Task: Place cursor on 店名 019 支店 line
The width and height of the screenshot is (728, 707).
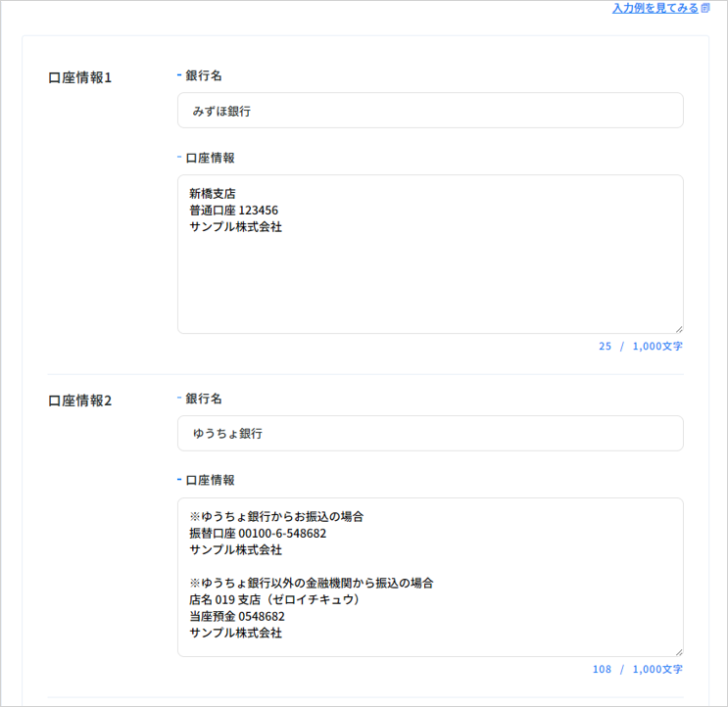Action: (x=274, y=599)
